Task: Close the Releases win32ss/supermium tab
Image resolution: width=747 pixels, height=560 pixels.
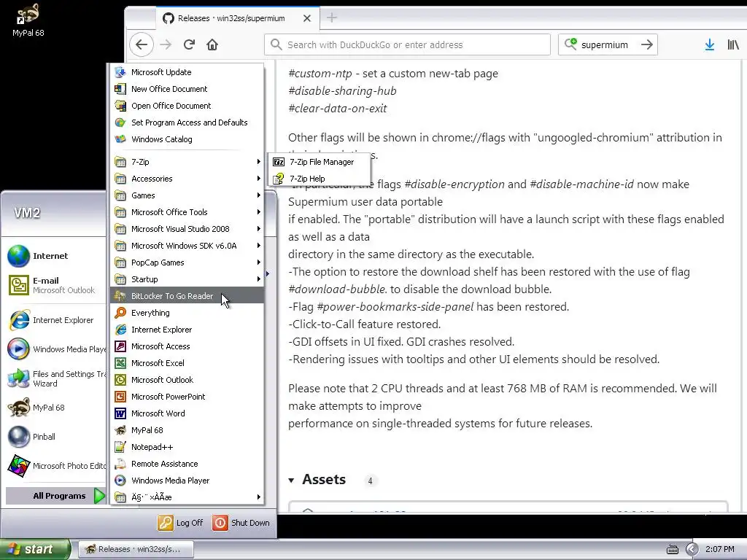Action: (x=307, y=18)
